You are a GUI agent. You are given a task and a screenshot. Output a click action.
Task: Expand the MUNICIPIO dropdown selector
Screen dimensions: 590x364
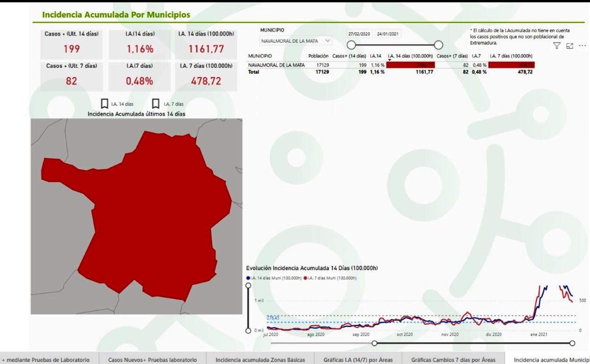296,41
